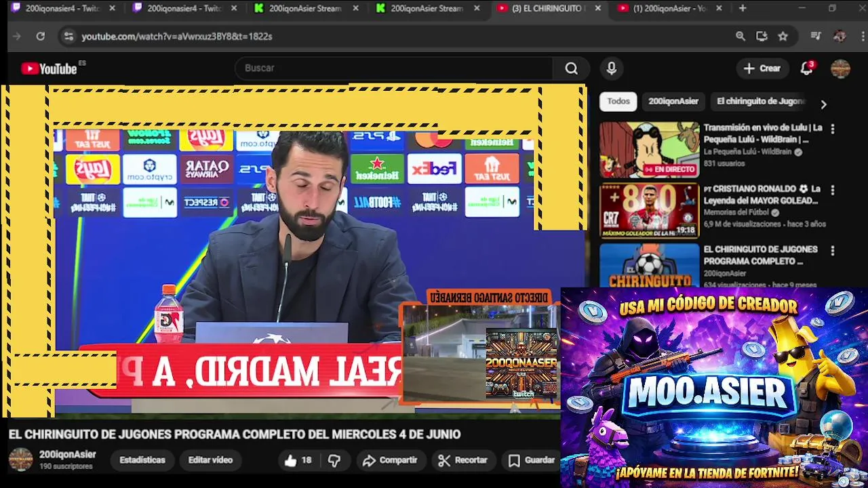Click the '190 suscriptores' text

66,467
